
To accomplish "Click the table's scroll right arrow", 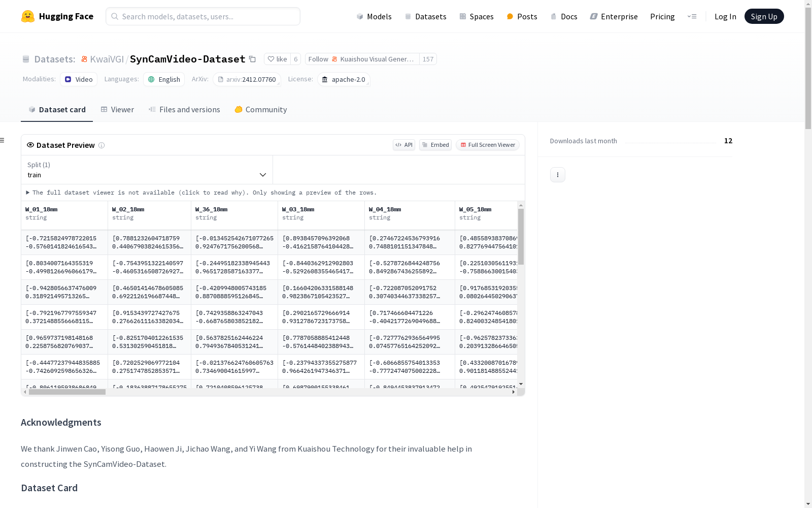I will coord(514,392).
